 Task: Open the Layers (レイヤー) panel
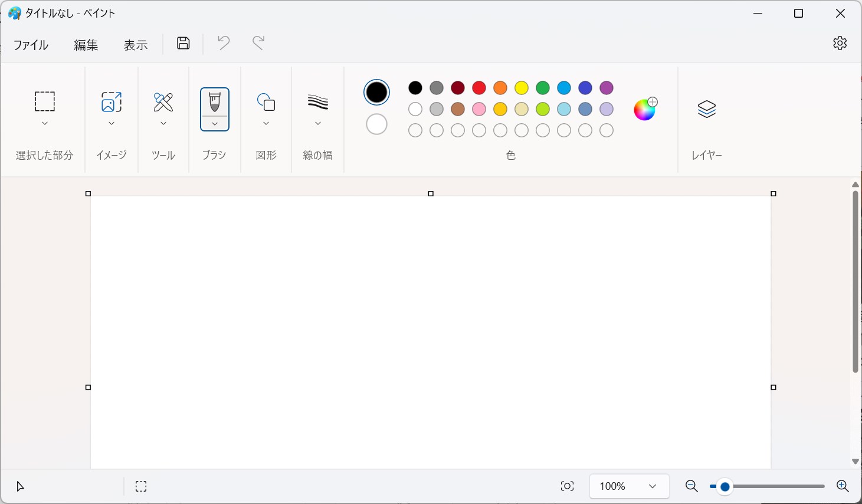pos(706,109)
